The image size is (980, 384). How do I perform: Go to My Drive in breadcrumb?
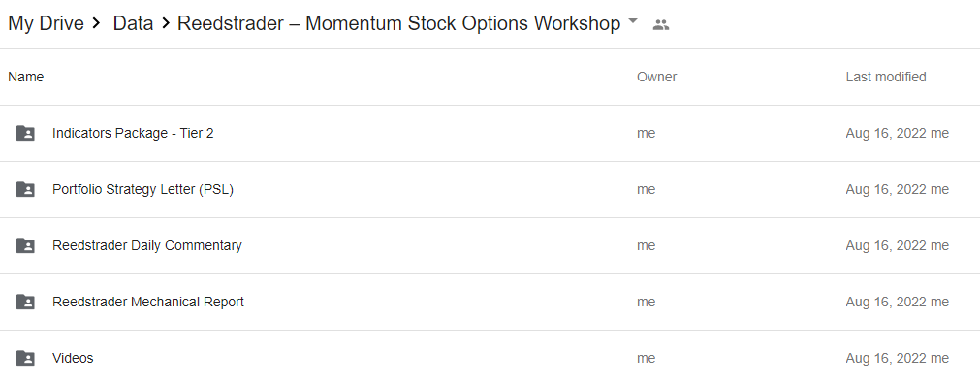[x=46, y=24]
